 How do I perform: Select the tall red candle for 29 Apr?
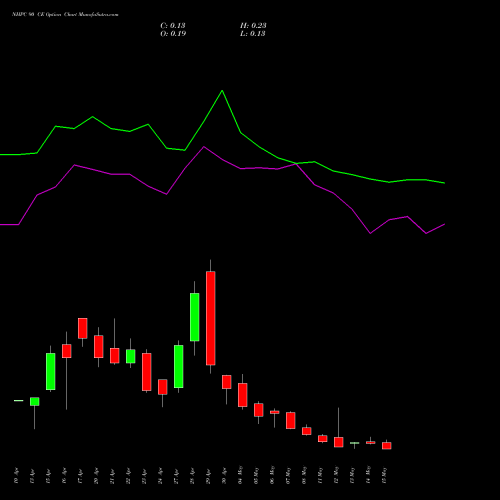click(x=210, y=318)
